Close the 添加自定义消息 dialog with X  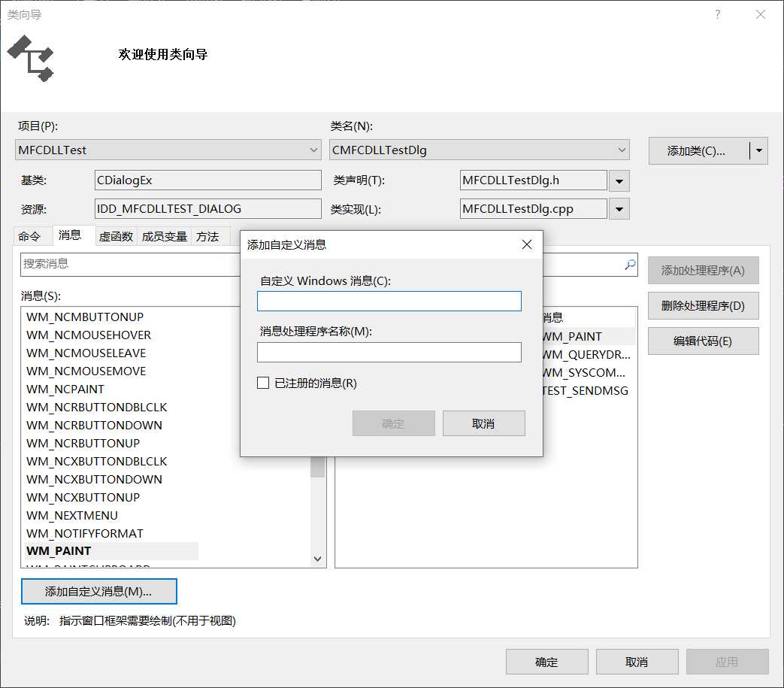[526, 244]
